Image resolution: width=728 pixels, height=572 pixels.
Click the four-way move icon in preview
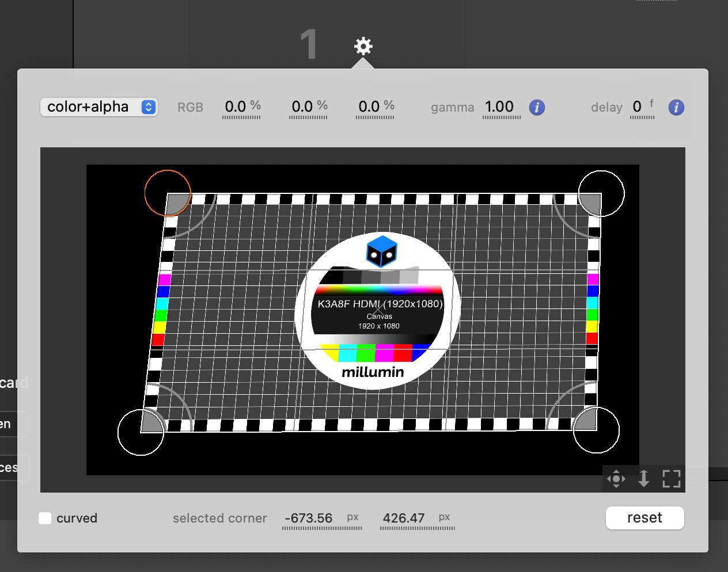click(616, 479)
